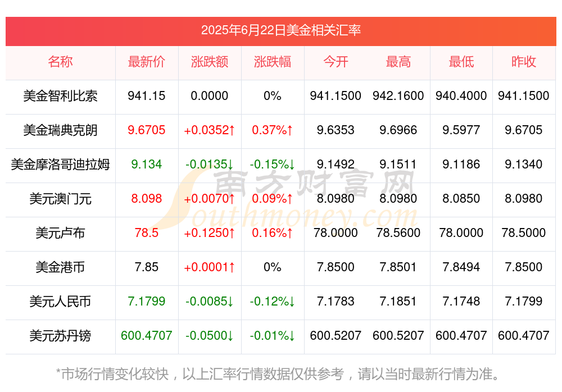Click the low value 9.5977

point(461,130)
